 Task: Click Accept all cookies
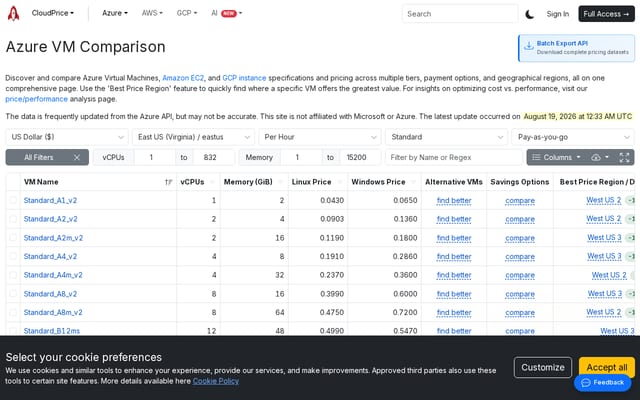pyautogui.click(x=607, y=367)
